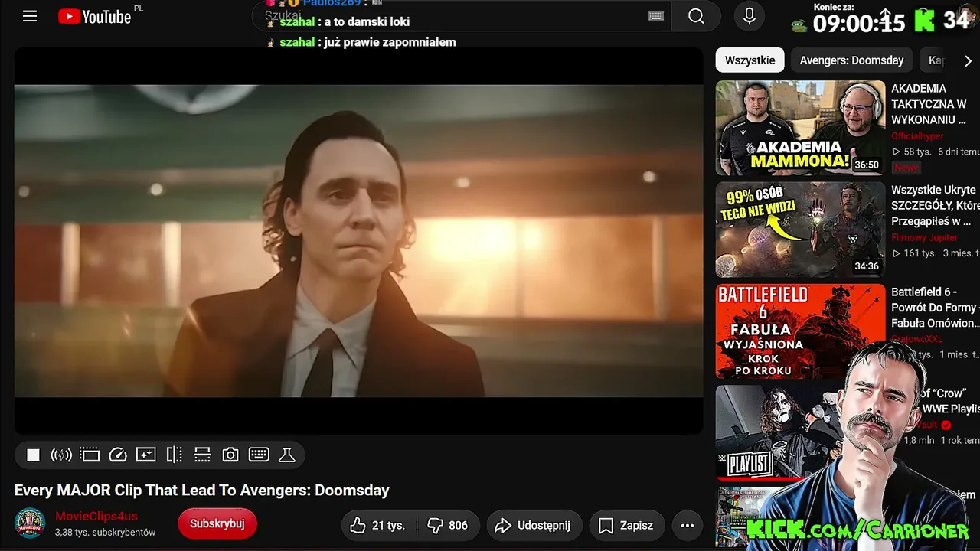The image size is (980, 551).
Task: Open the Battlefield 6 Fabuła Wyjaśniona thumbnail
Action: 800,331
